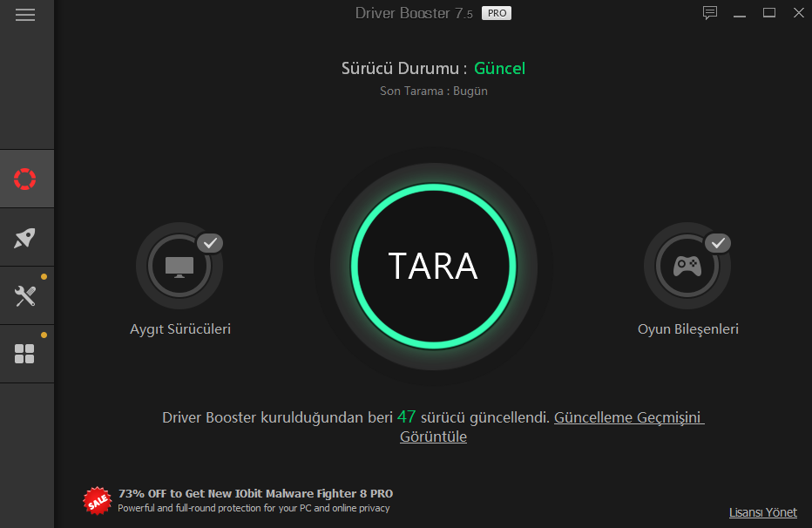Open the Action Center grid icon
This screenshot has height=528, width=812.
pos(25,354)
